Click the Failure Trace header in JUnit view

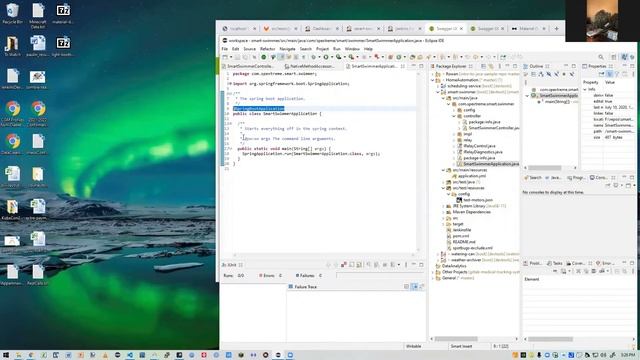(x=305, y=287)
